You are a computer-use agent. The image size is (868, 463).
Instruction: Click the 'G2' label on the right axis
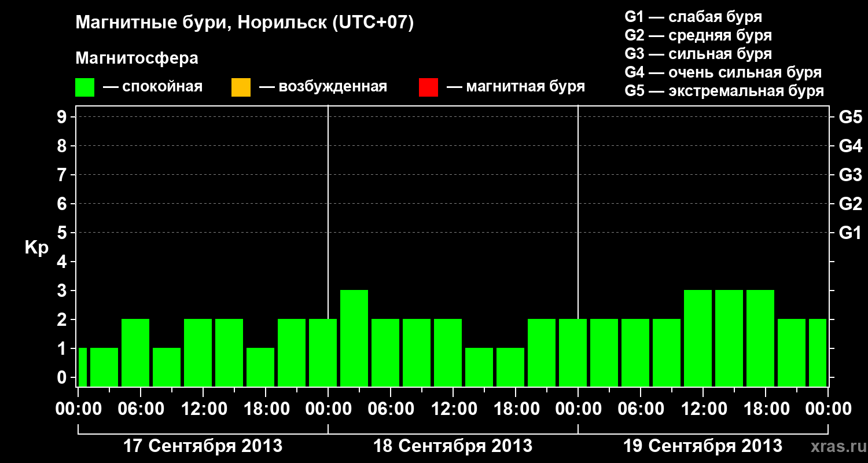(851, 204)
